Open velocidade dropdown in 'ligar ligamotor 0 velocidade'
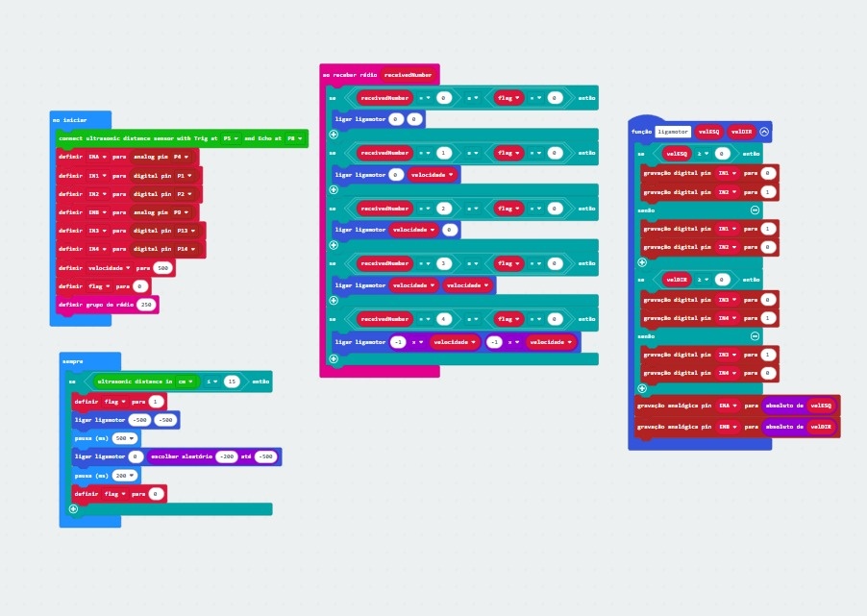 (432, 175)
